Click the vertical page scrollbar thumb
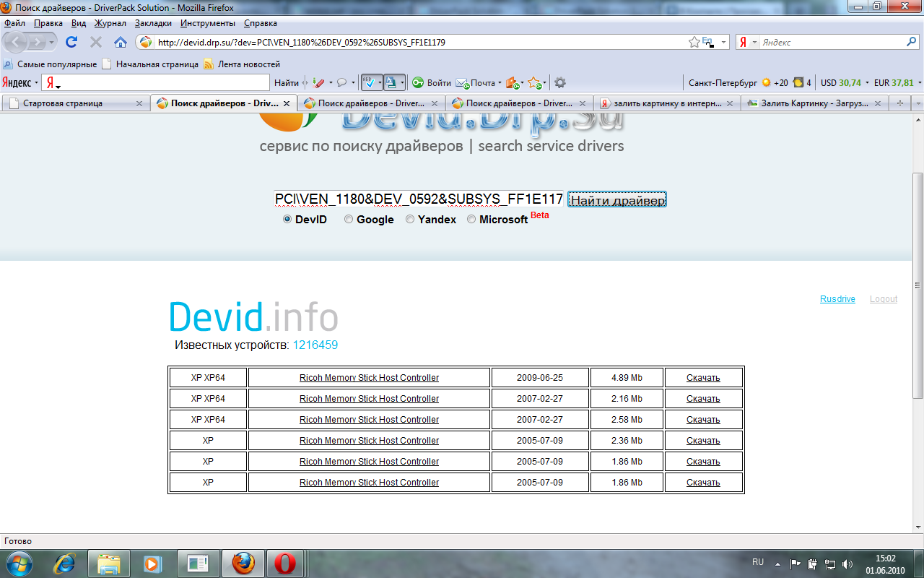The height and width of the screenshot is (578, 924). click(918, 285)
